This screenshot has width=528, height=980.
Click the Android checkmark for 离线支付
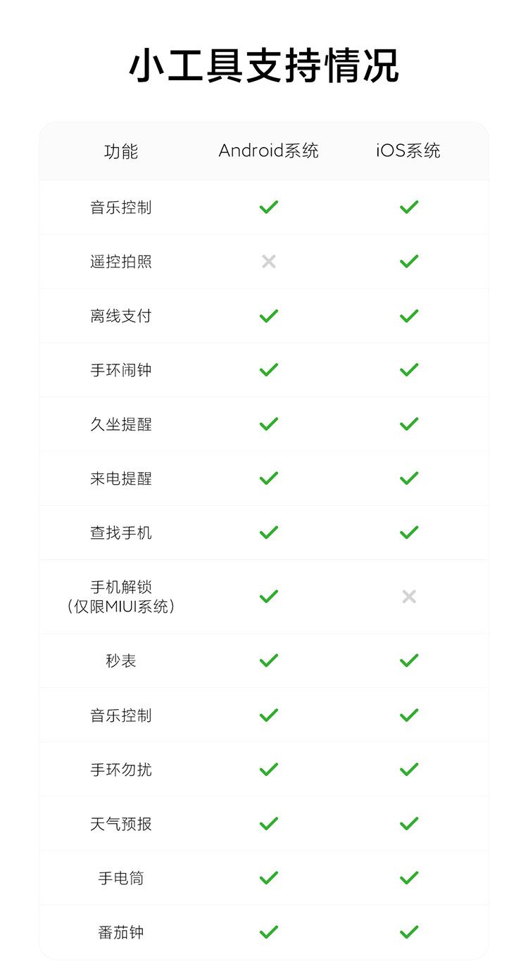click(x=269, y=316)
